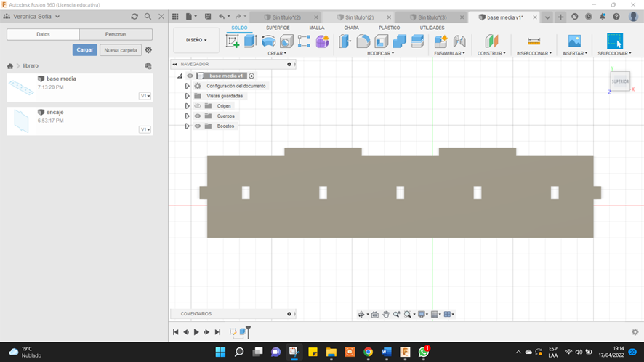Open Google Chrome from the taskbar
The width and height of the screenshot is (644, 362).
(368, 352)
